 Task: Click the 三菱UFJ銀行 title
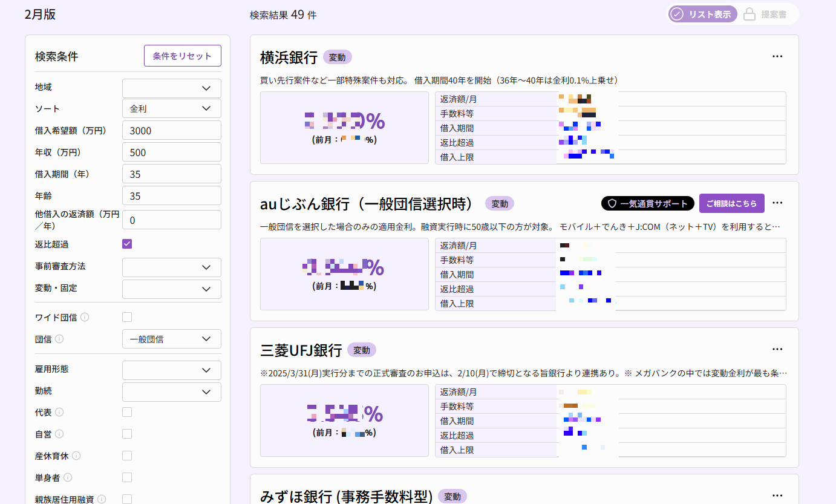click(x=301, y=350)
